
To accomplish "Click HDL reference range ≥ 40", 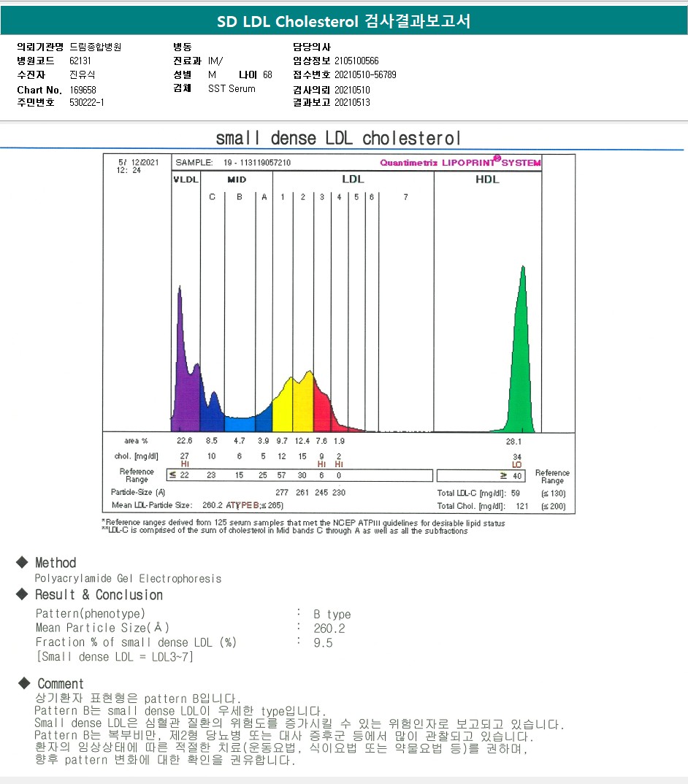I will [x=511, y=476].
